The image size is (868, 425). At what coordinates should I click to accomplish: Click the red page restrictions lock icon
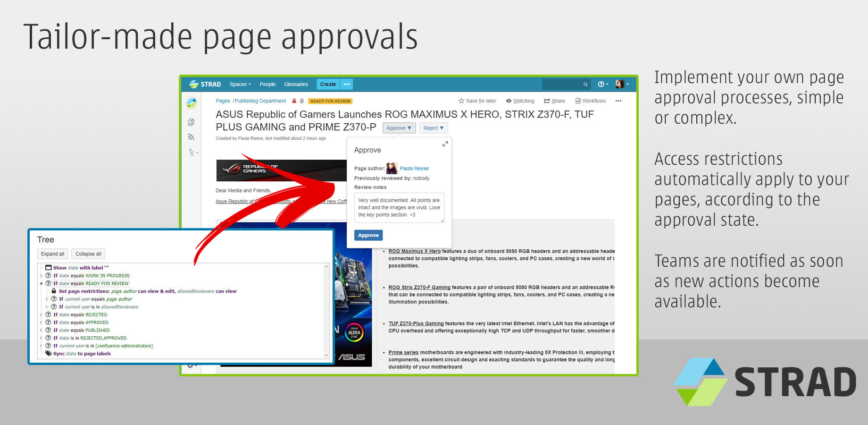(294, 101)
